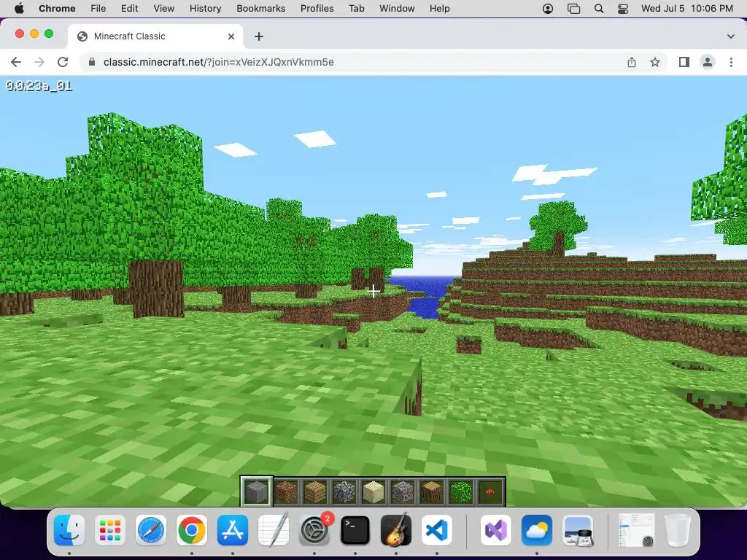Open the Apple menu
Viewport: 747px width, 560px height.
click(x=20, y=9)
